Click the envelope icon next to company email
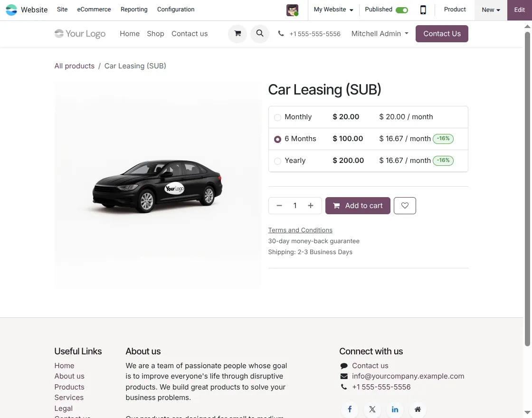Image resolution: width=532 pixels, height=418 pixels. (x=343, y=376)
